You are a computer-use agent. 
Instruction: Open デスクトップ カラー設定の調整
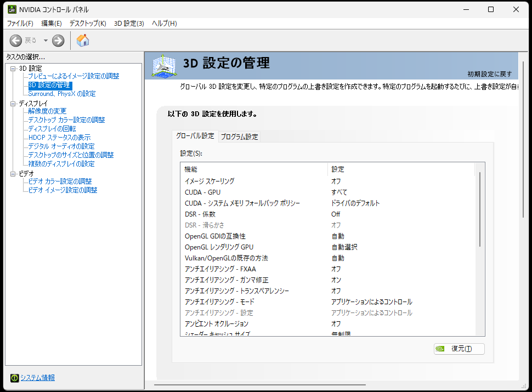(66, 120)
